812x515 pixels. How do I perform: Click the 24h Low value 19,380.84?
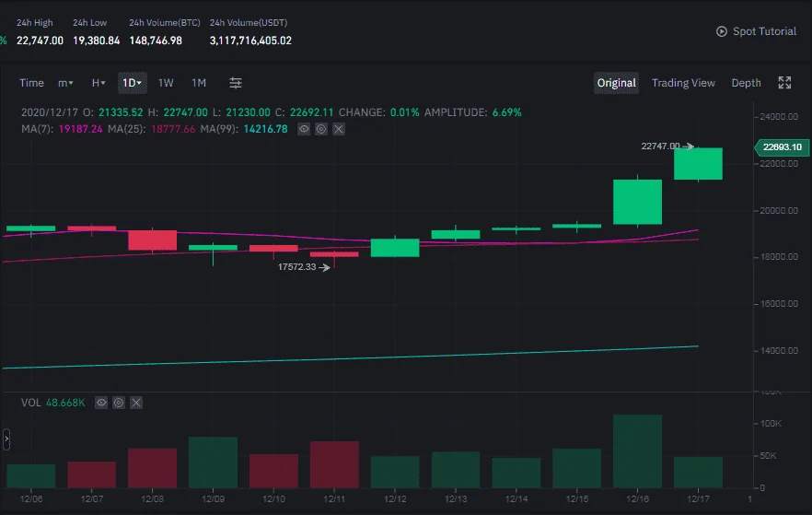(97, 41)
